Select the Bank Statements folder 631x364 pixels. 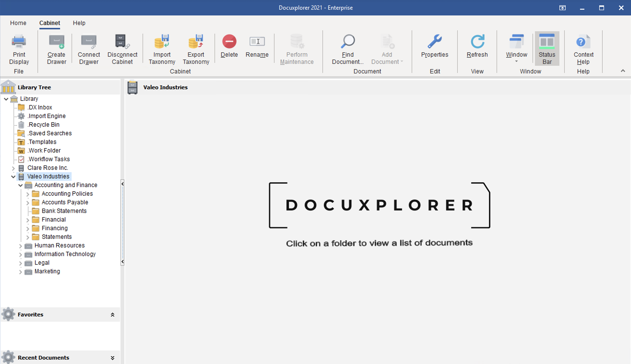[64, 211]
